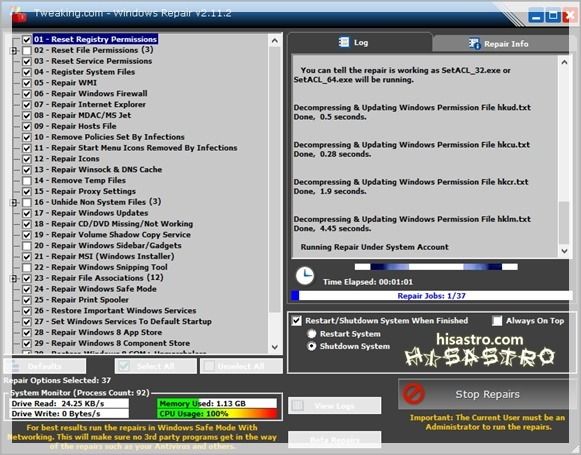Select 19 - Repair Volume Shadow Copy Service
Screen dimensions: 581x455
click(x=113, y=235)
